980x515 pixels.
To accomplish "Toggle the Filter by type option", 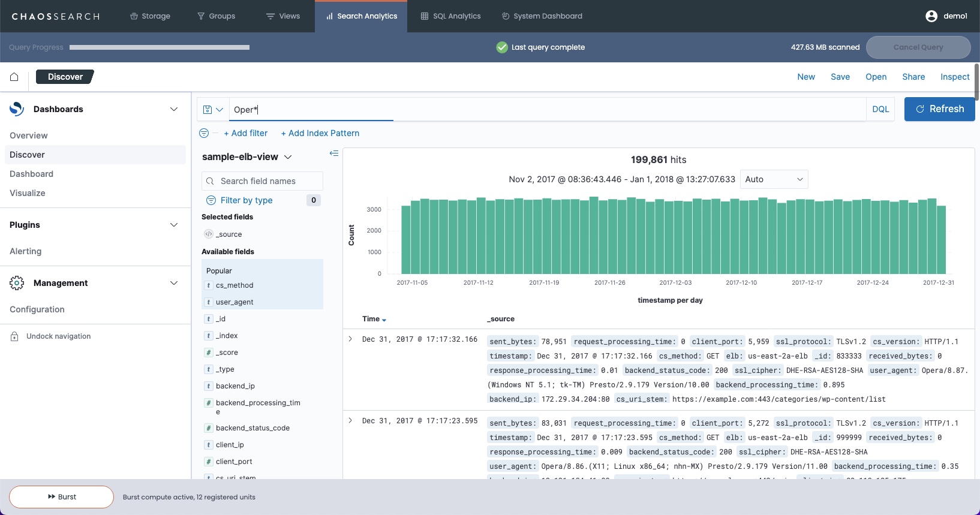I will point(246,200).
